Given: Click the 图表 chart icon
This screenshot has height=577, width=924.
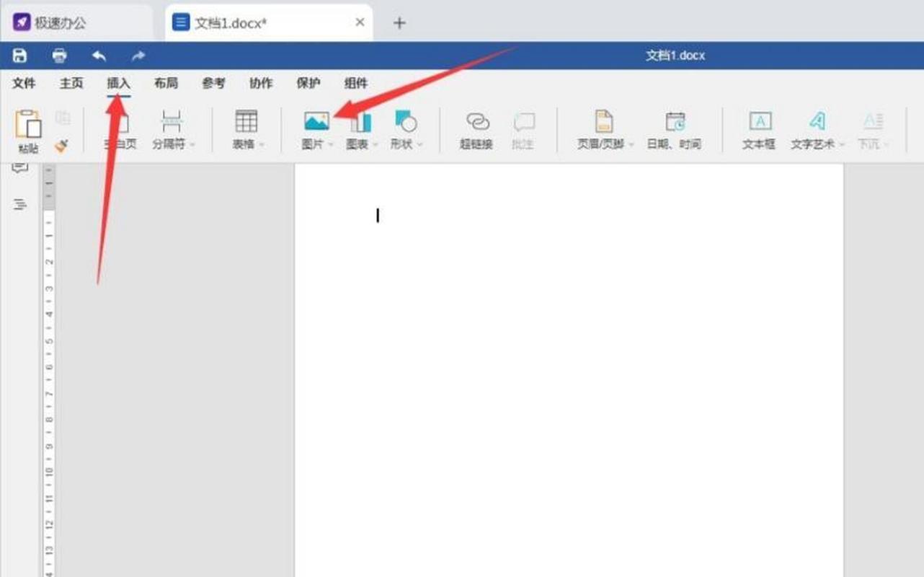Looking at the screenshot, I should click(x=360, y=121).
